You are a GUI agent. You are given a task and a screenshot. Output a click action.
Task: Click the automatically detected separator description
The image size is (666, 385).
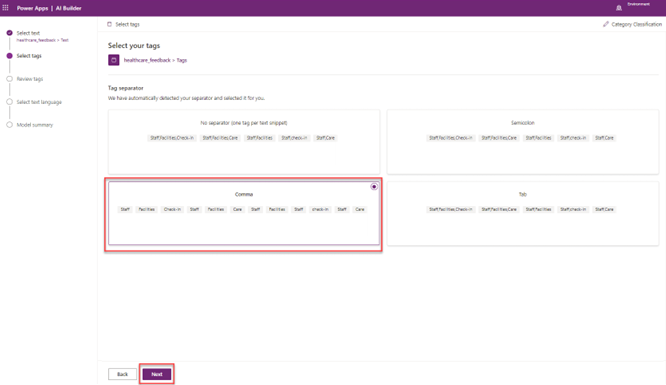[x=186, y=98]
